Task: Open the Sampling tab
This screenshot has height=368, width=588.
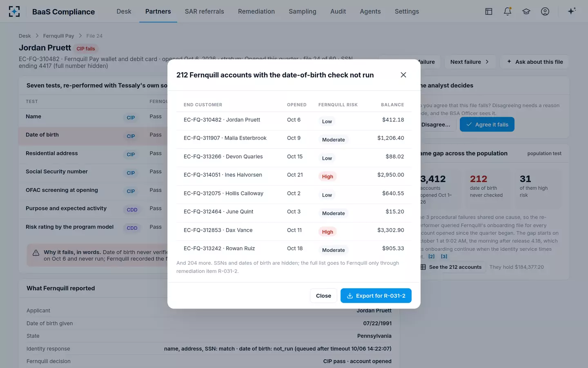Action: pos(303,11)
